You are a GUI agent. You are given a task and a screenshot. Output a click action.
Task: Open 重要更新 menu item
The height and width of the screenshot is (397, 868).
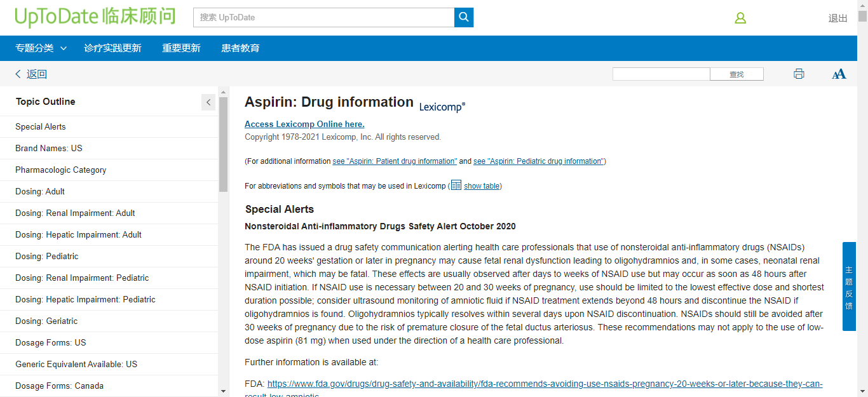[x=181, y=48]
